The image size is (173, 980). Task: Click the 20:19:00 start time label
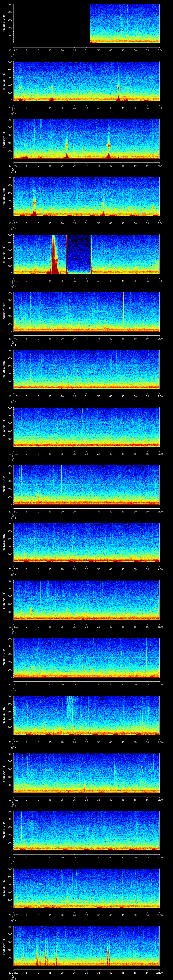point(13,915)
